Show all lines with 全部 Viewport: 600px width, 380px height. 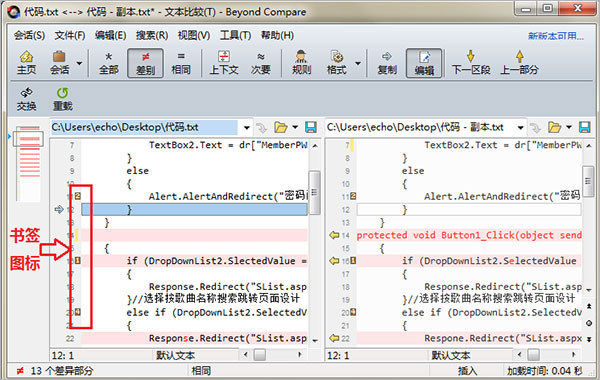pyautogui.click(x=109, y=63)
